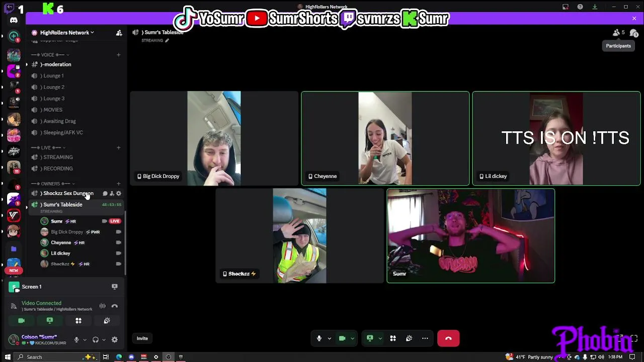
Task: Join the ) Lounge 1 voice channel
Action: (75, 76)
